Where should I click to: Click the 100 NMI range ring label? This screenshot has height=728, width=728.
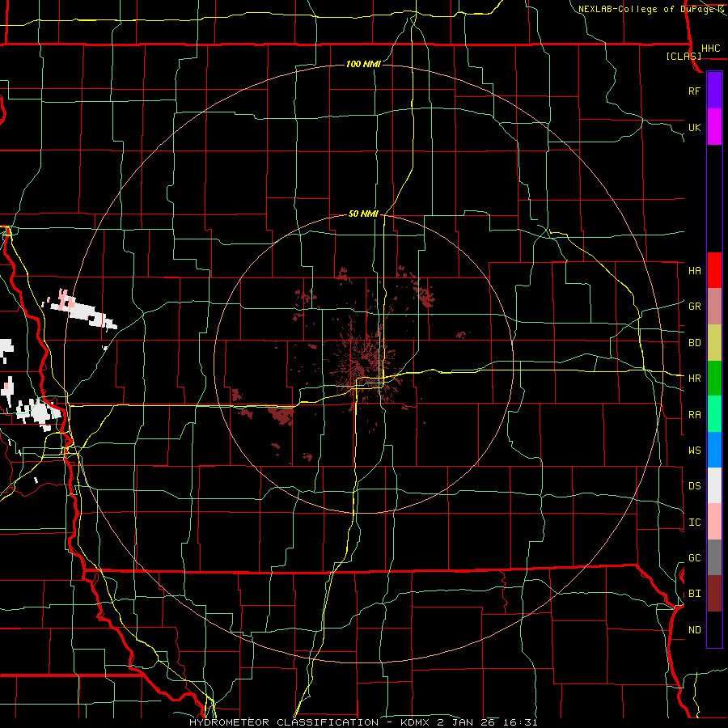coord(363,64)
